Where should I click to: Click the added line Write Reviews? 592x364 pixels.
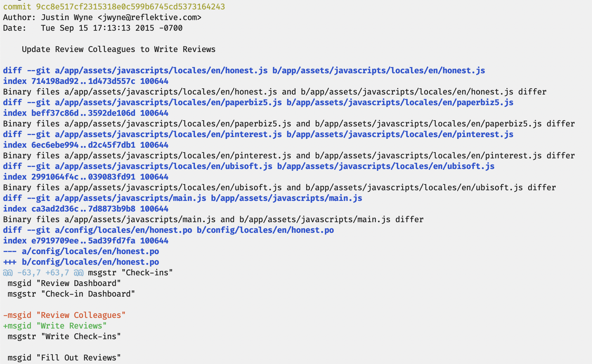(x=55, y=326)
